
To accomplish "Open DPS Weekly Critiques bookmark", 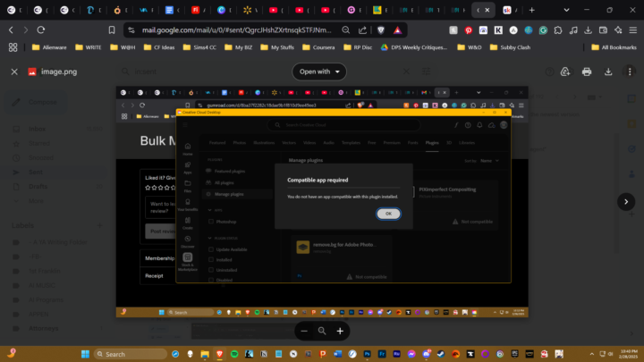I will pos(414,47).
